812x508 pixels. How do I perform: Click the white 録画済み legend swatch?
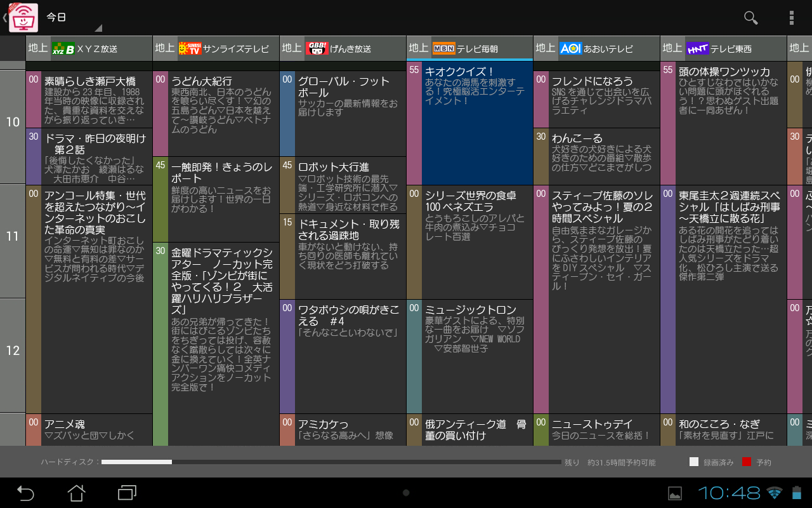coord(693,462)
